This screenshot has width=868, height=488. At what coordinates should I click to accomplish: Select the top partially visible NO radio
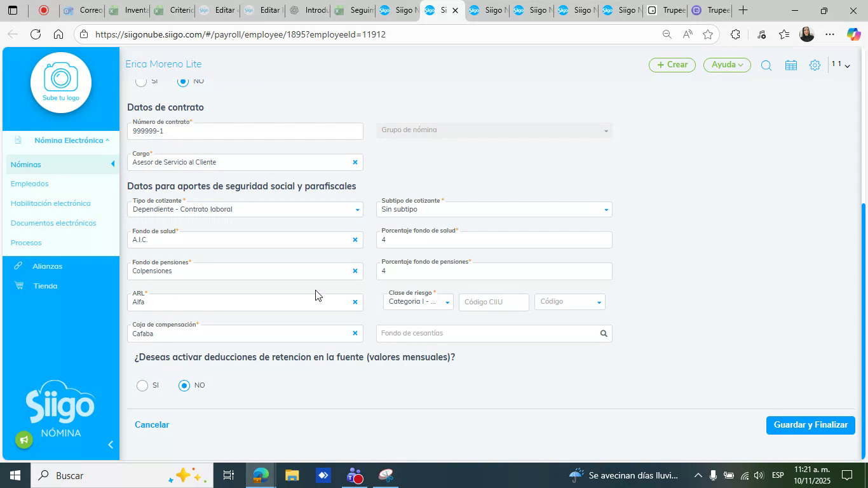[x=183, y=81]
